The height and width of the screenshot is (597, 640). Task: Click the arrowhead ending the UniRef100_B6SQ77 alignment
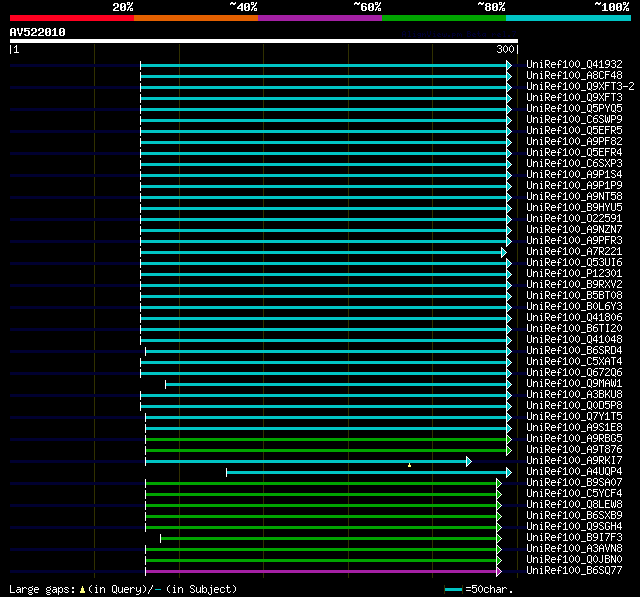coord(499,572)
